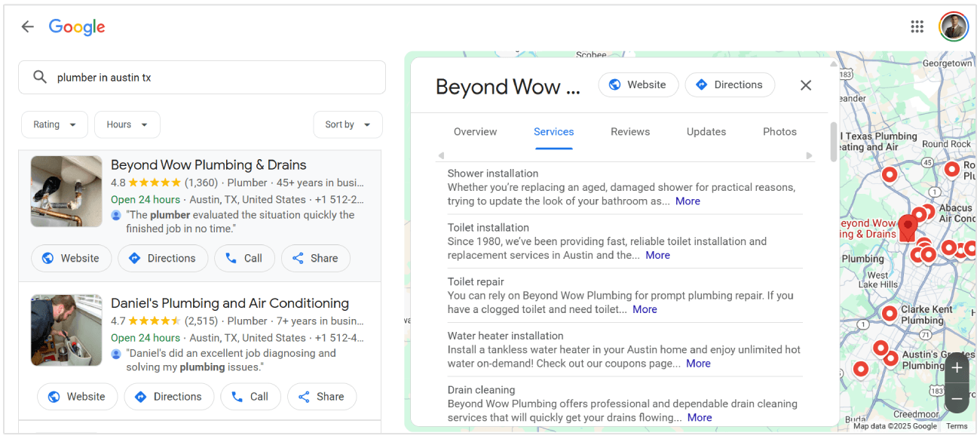Share Daniel's Plumbing listing
Screen dimensions: 980x439
coord(322,397)
